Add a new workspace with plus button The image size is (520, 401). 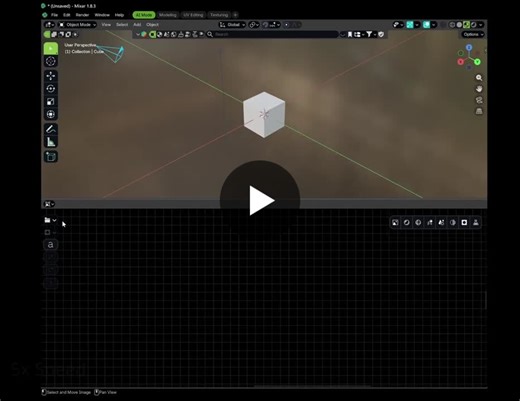click(x=235, y=15)
